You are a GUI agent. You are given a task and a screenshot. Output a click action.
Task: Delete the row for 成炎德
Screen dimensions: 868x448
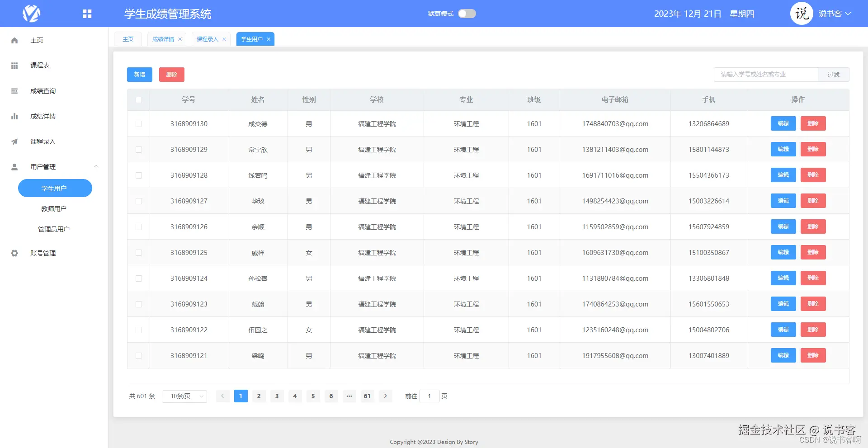tap(813, 123)
